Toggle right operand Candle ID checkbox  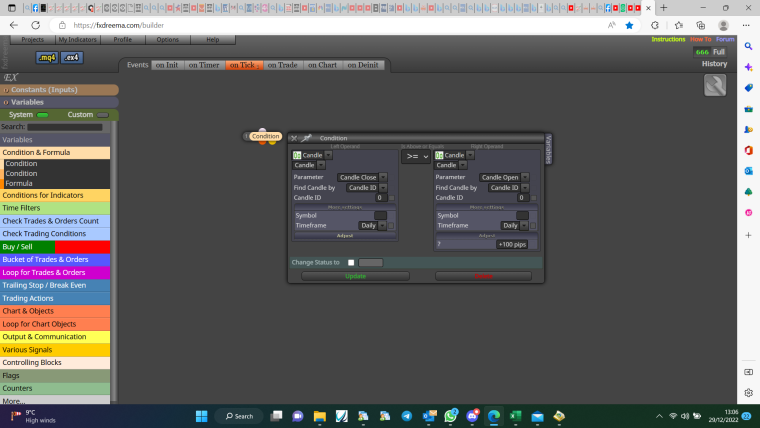pos(534,198)
